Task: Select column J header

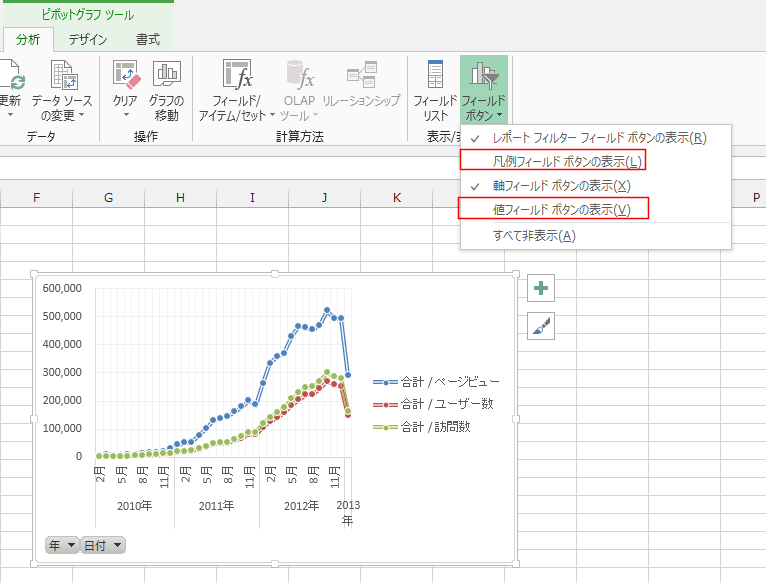Action: point(324,197)
